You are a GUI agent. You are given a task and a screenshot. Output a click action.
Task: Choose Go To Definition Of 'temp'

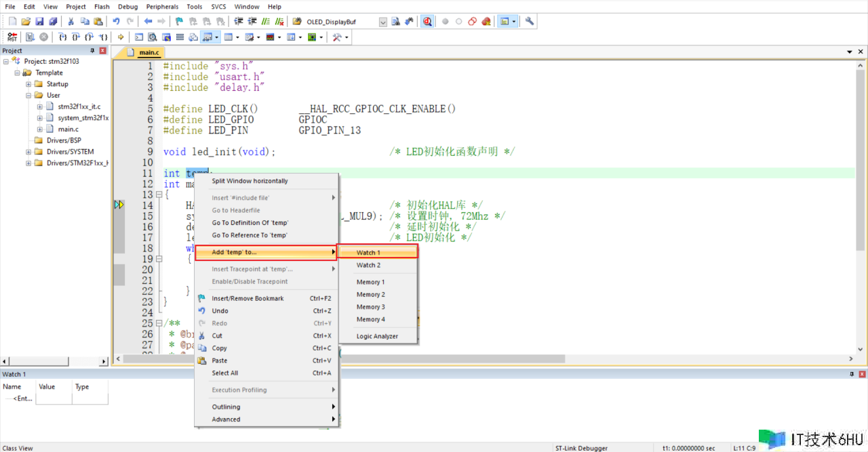coord(250,223)
